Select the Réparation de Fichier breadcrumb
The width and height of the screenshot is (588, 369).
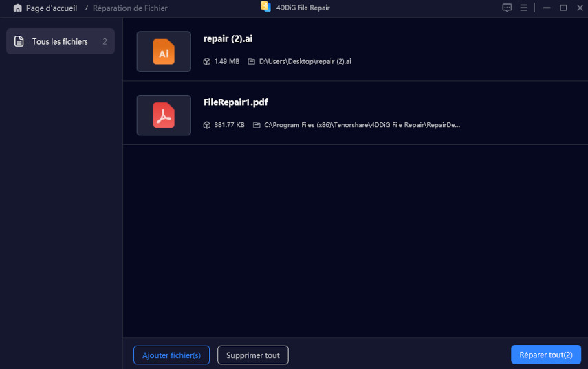coord(130,8)
